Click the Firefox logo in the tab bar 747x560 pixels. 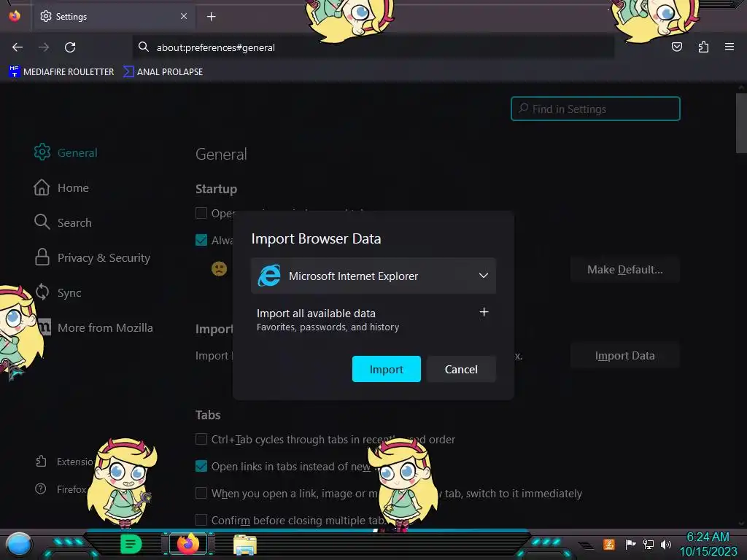(15, 16)
